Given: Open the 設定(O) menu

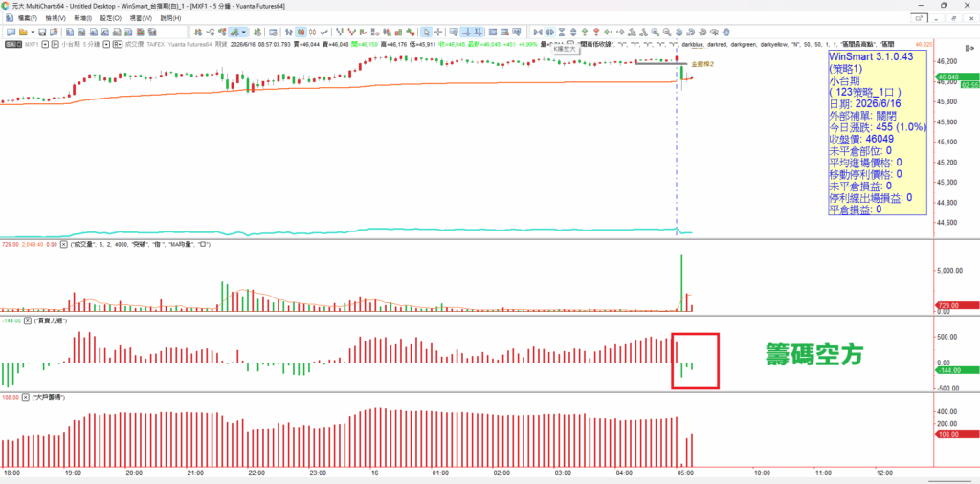Looking at the screenshot, I should pyautogui.click(x=111, y=18).
